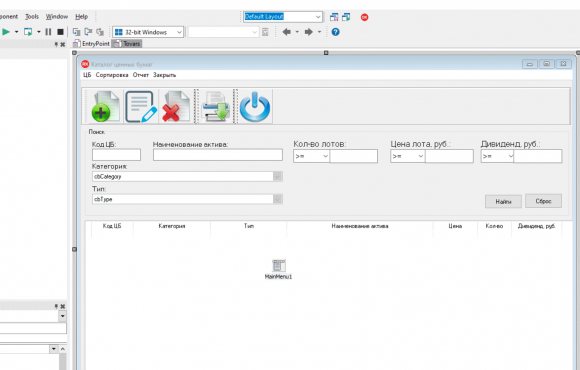Viewport: 580px width, 370px height.
Task: Open the Tools menu
Action: (x=32, y=17)
